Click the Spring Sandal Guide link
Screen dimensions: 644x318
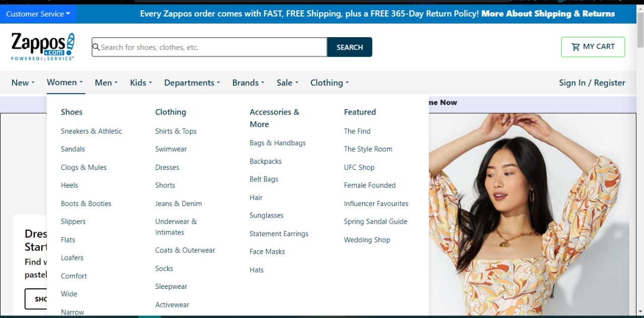click(x=375, y=221)
